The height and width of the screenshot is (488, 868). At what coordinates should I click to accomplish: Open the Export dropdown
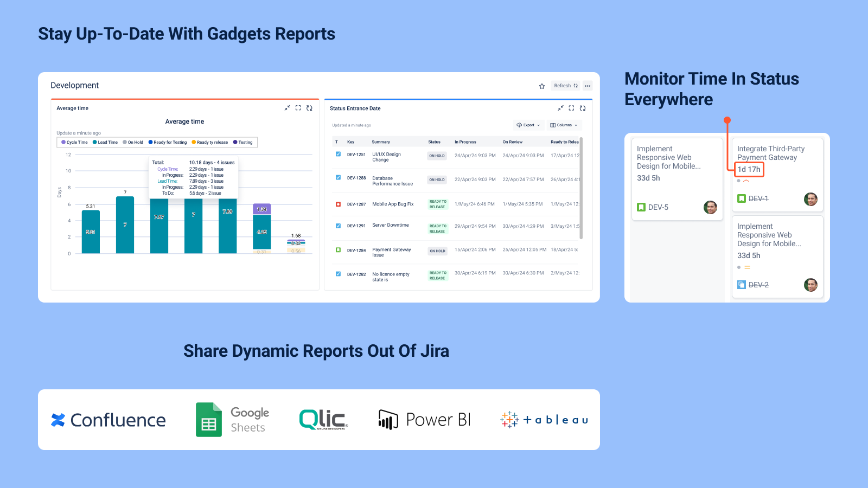click(x=528, y=125)
